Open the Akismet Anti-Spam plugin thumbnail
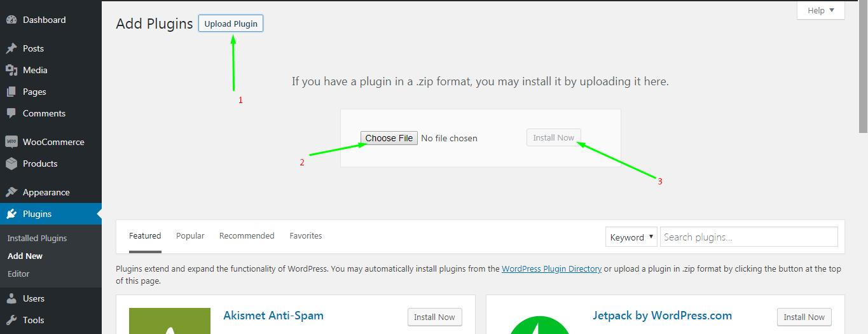 click(170, 321)
